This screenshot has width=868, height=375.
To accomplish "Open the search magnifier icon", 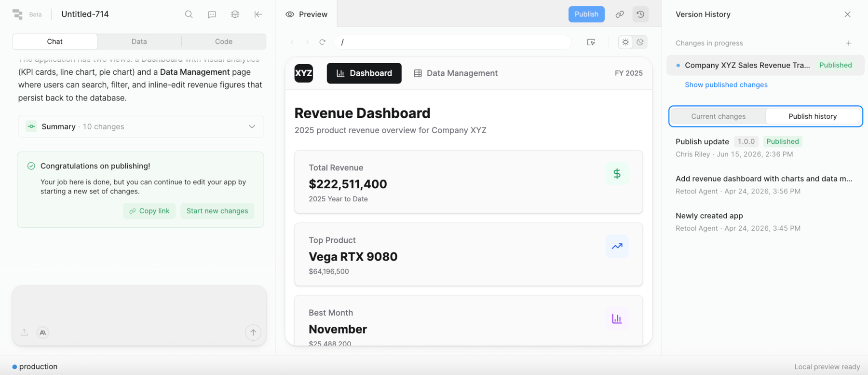I will click(x=189, y=14).
